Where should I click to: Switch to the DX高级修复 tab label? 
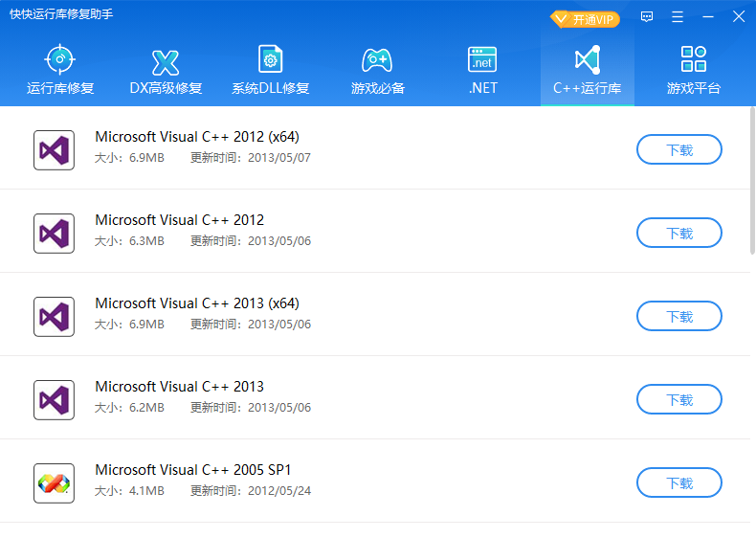pos(166,88)
